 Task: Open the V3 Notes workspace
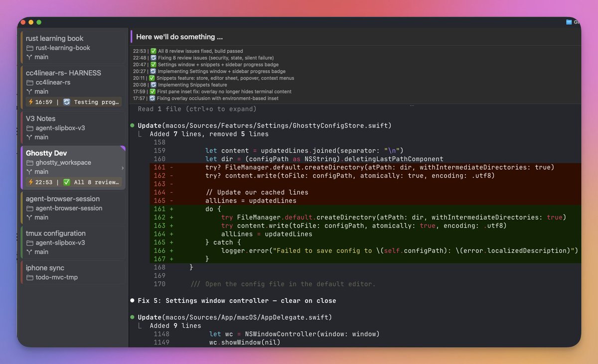pyautogui.click(x=73, y=127)
